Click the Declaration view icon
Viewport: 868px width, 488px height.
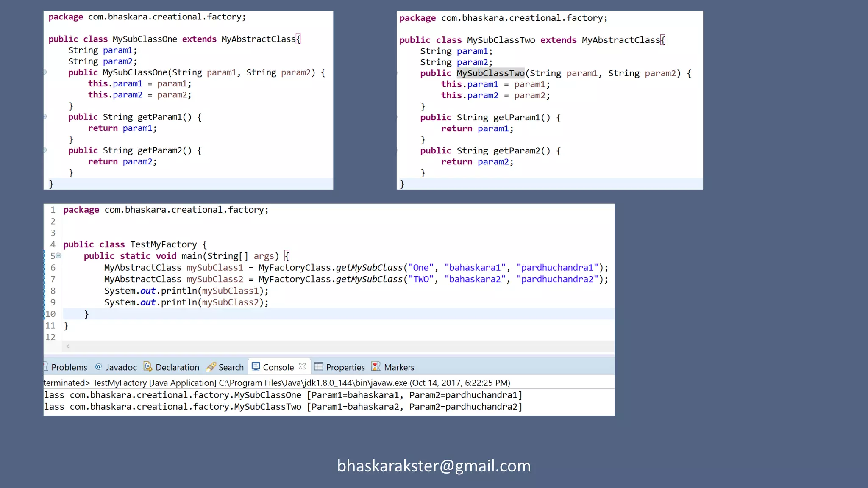pos(147,367)
